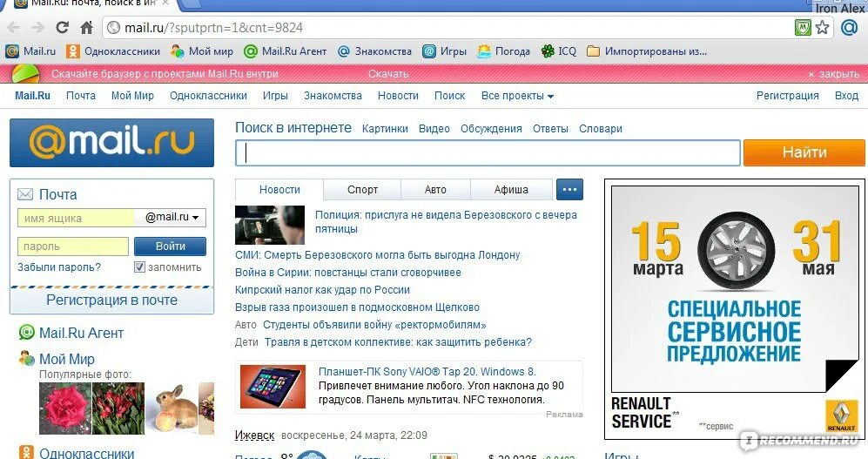
Task: Click the Войти login button
Action: 170,246
